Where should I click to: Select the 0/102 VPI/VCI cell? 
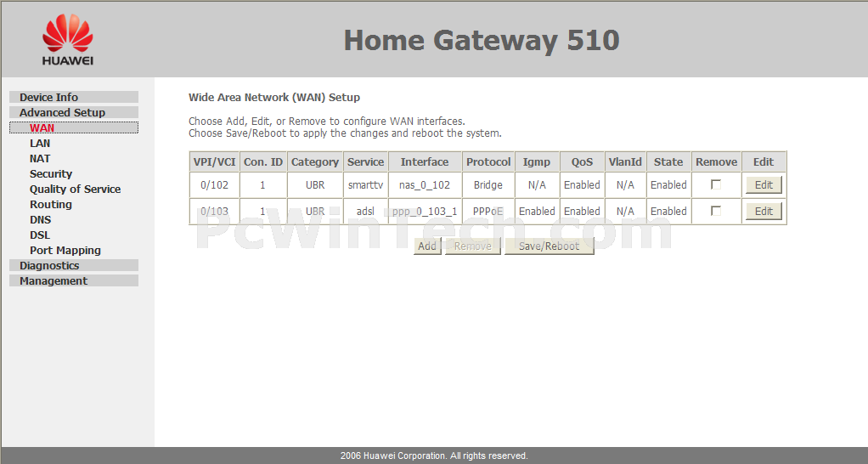214,185
